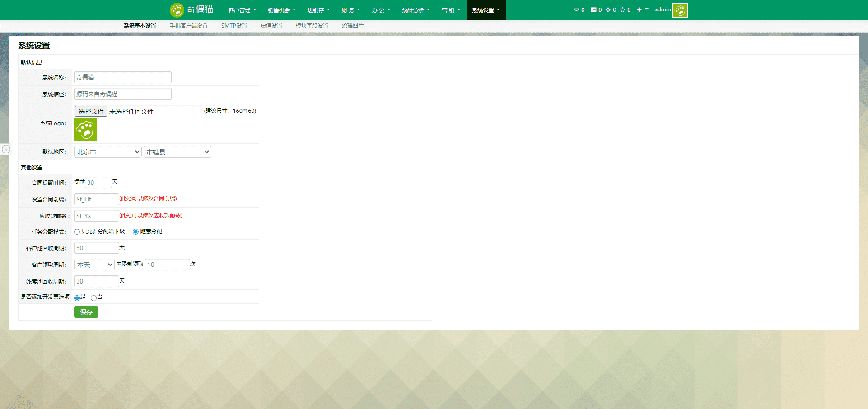The height and width of the screenshot is (409, 868).
Task: Click the 默认信息 section title
Action: tap(32, 62)
